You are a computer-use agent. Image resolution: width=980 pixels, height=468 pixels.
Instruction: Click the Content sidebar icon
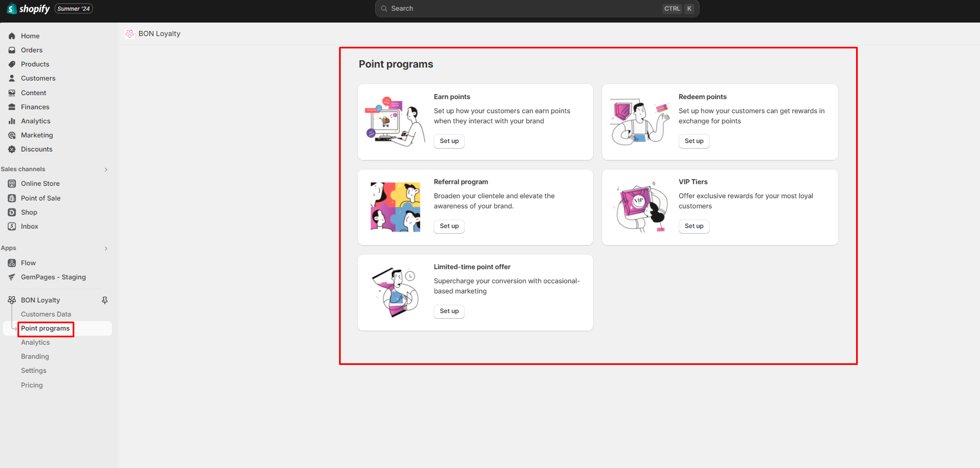pos(12,93)
